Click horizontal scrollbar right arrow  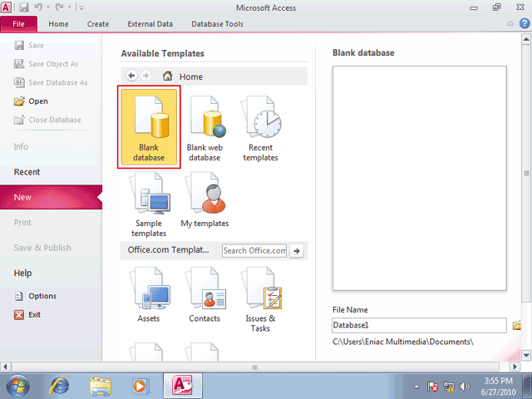coord(515,367)
